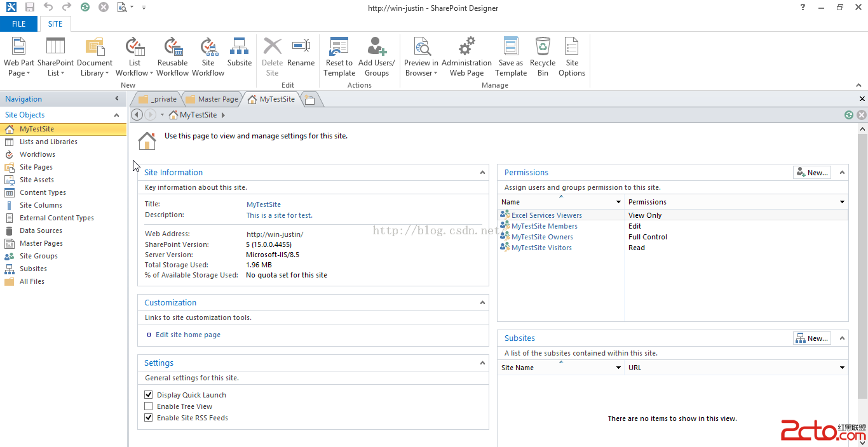Image resolution: width=868 pixels, height=447 pixels.
Task: Open the Name column filter dropdown
Action: pos(618,202)
